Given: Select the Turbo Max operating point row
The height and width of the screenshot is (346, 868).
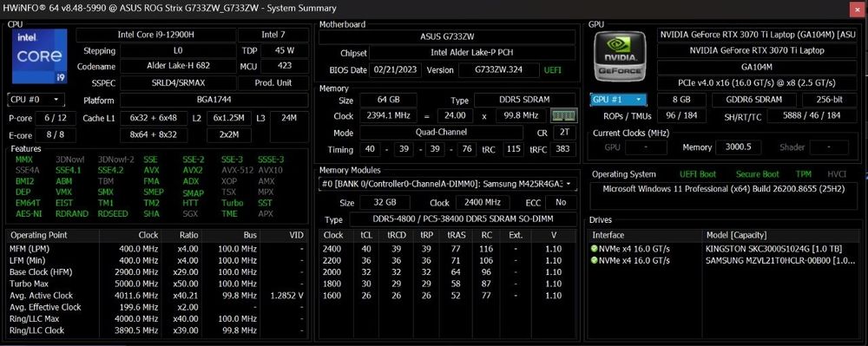Looking at the screenshot, I should [x=156, y=284].
